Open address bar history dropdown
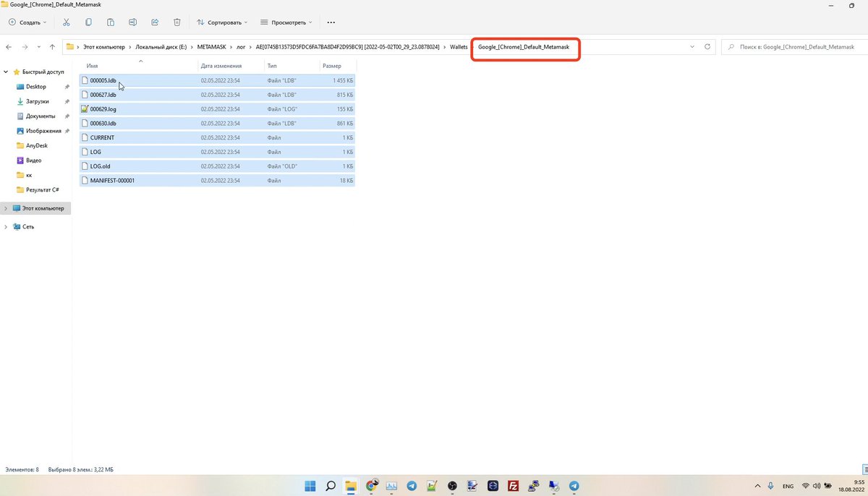868x496 pixels. pyautogui.click(x=692, y=47)
